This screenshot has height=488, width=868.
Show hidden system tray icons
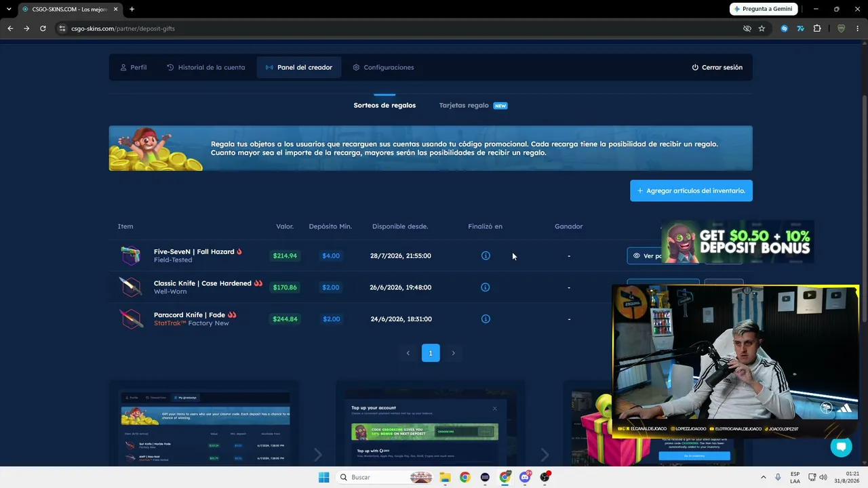(763, 477)
